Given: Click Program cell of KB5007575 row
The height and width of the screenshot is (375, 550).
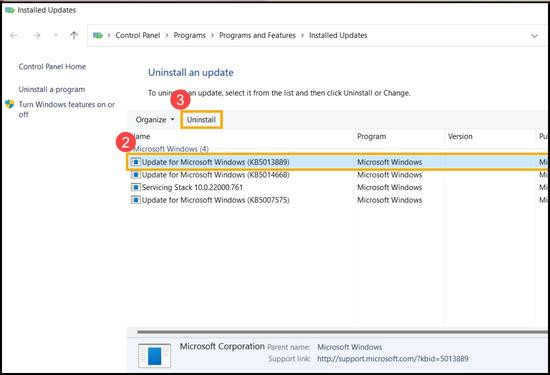Looking at the screenshot, I should (389, 200).
